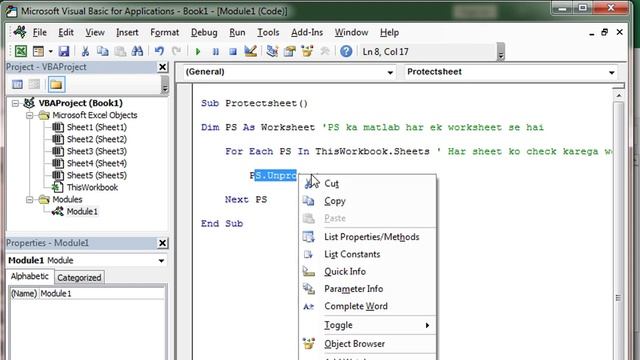This screenshot has width=640, height=360.
Task: Click View Code icon in Project pane
Action: click(17, 84)
